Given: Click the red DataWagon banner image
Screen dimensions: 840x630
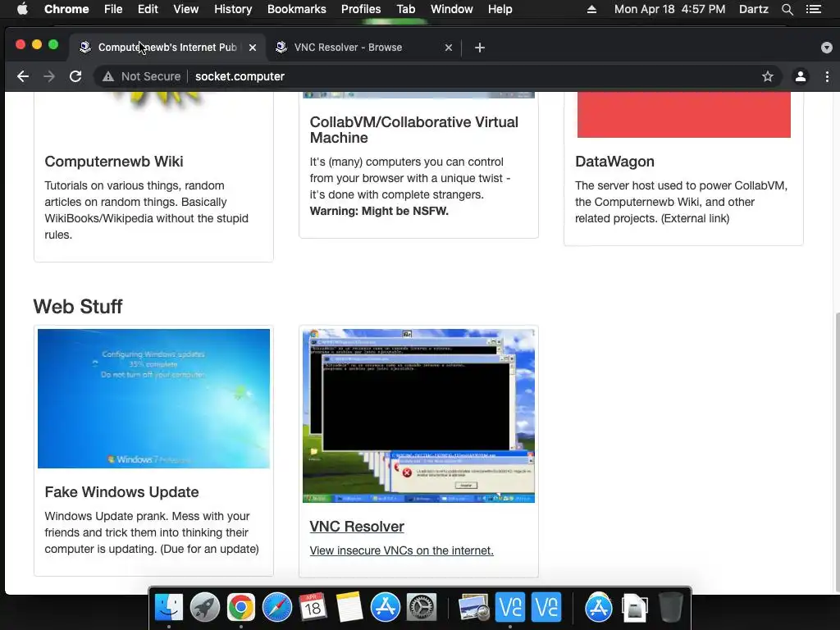Looking at the screenshot, I should (x=683, y=115).
